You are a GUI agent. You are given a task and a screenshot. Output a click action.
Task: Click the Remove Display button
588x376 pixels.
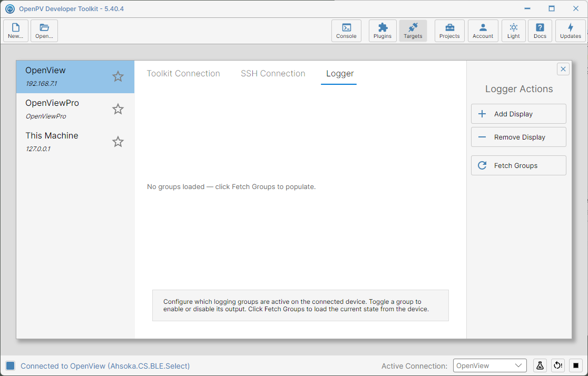pos(518,137)
